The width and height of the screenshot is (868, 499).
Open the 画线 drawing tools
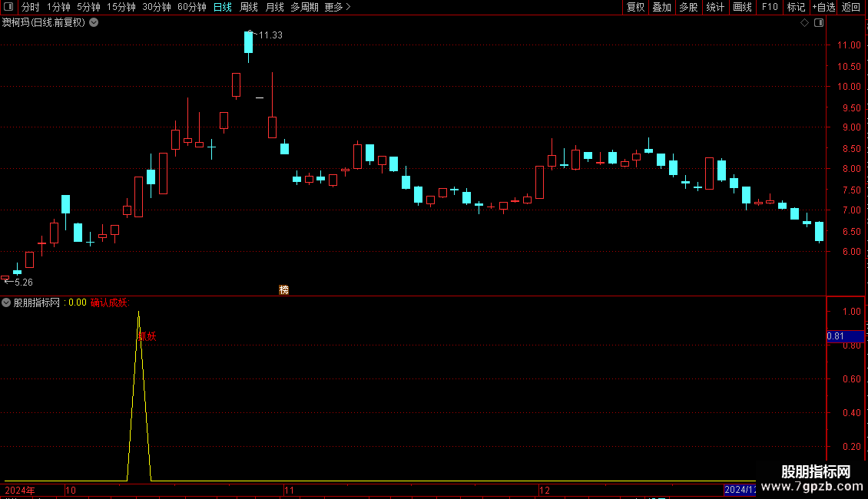742,7
